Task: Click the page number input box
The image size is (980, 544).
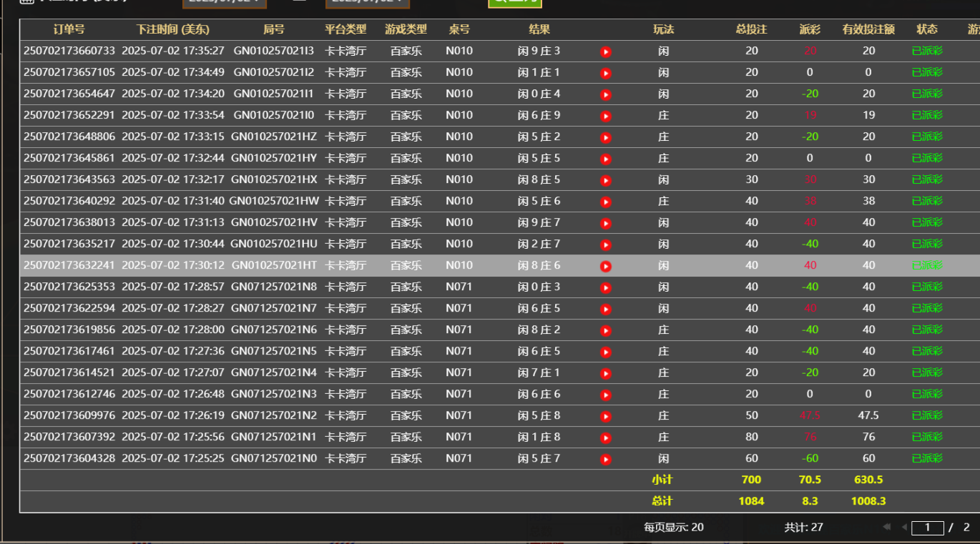Action: (928, 528)
